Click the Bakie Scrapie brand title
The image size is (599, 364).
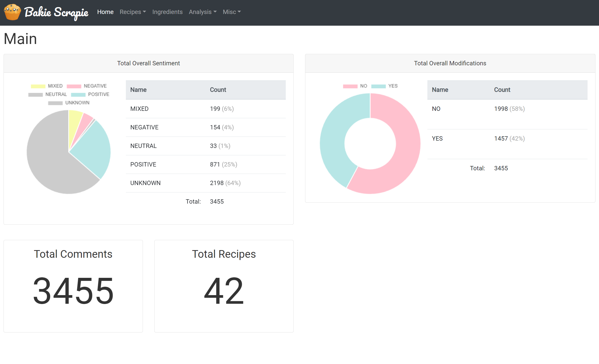56,12
